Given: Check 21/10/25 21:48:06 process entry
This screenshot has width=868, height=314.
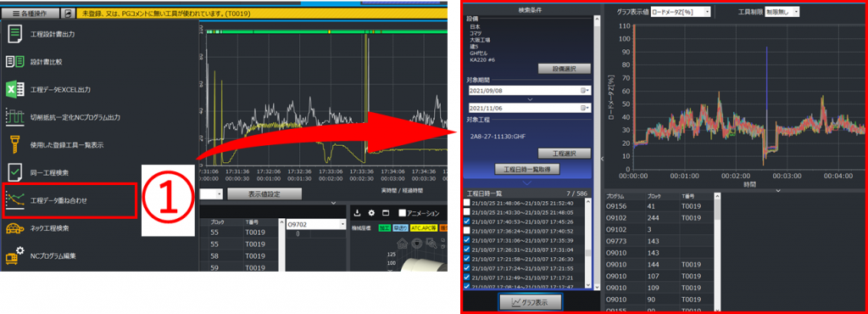Looking at the screenshot, I should [467, 203].
